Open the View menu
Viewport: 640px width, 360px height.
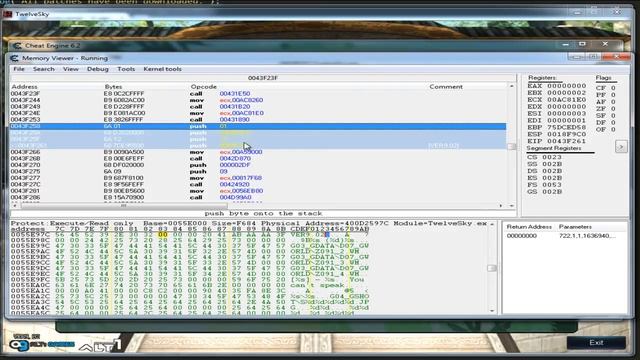pyautogui.click(x=71, y=69)
